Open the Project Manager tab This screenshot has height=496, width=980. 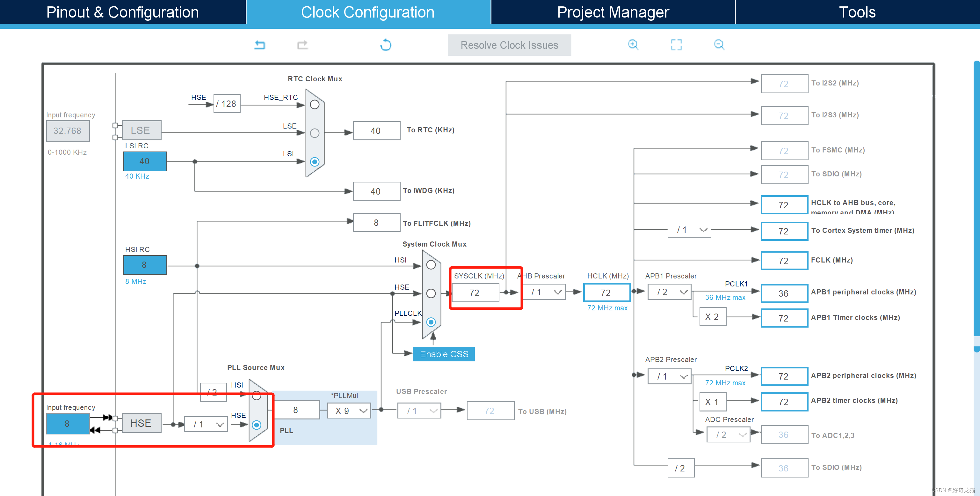pyautogui.click(x=613, y=12)
